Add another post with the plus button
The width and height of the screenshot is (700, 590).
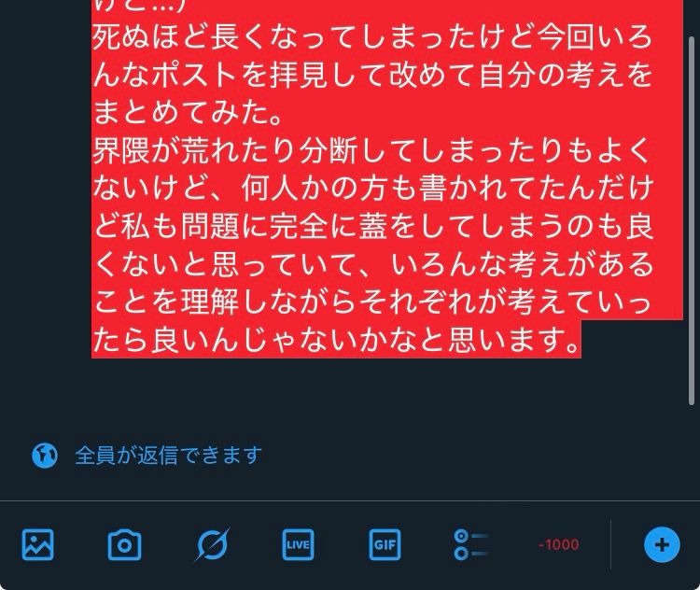pyautogui.click(x=662, y=544)
